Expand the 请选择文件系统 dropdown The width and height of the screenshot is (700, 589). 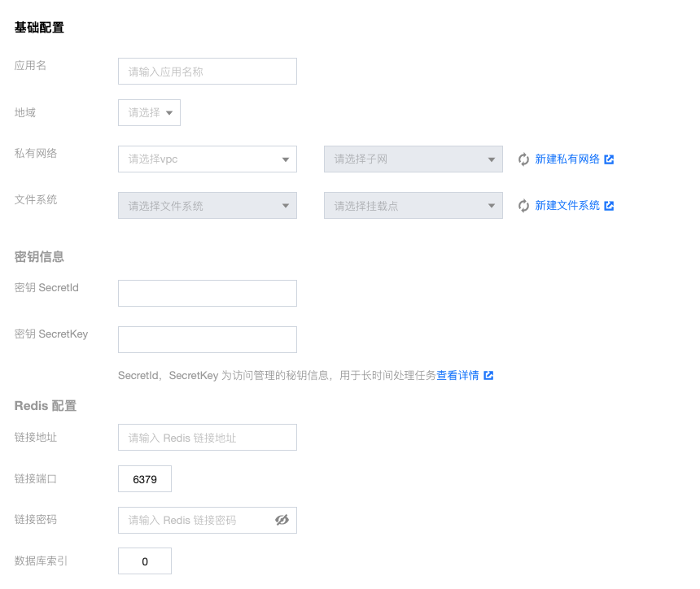[207, 205]
